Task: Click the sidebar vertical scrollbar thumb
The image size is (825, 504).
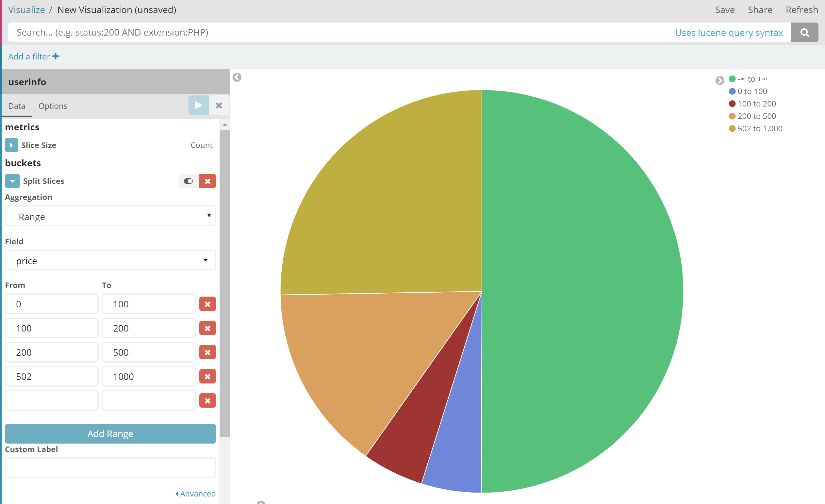Action: coord(225,283)
